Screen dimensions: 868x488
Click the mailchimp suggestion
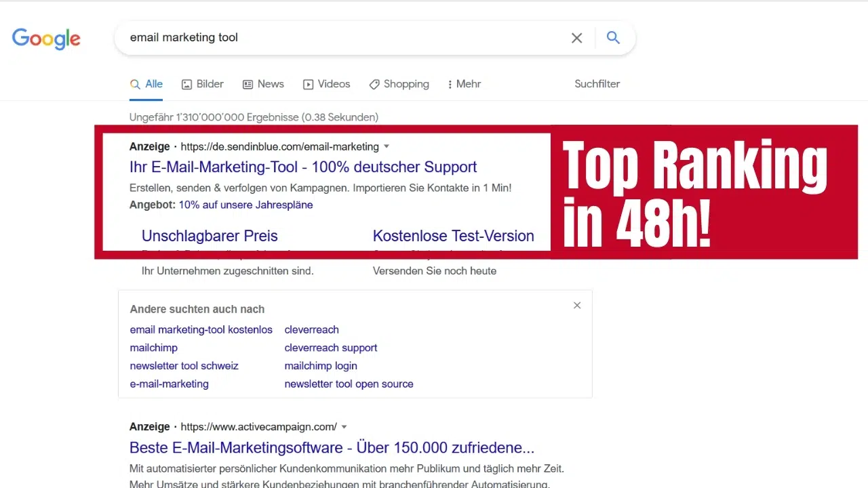(154, 348)
